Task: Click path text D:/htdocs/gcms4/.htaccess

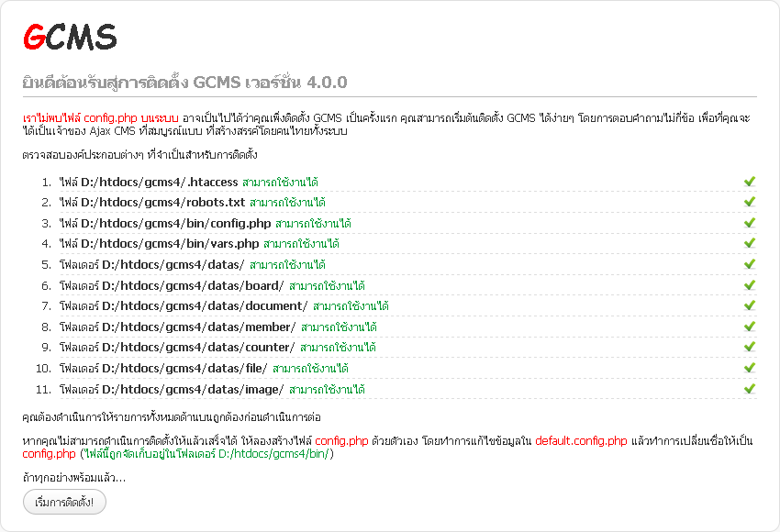Action: click(x=159, y=183)
